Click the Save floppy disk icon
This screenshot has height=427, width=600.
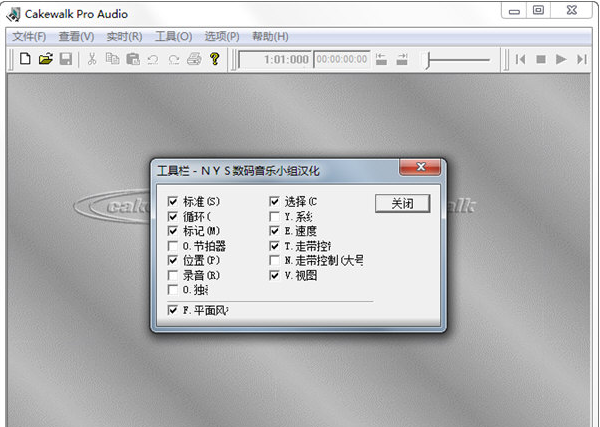pos(65,59)
